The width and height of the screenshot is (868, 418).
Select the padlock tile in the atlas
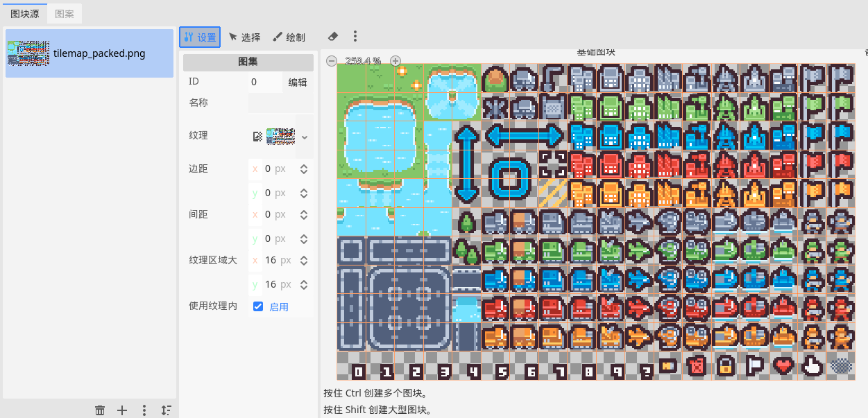coord(726,365)
